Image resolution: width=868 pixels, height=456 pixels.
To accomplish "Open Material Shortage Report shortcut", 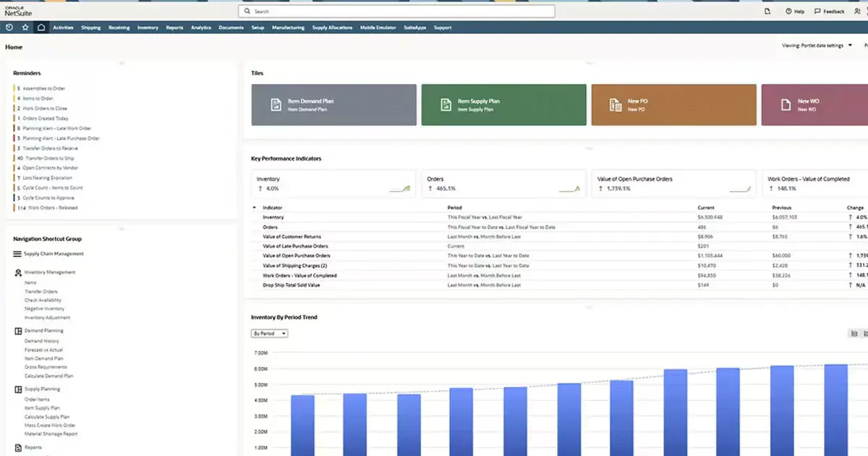I will [51, 434].
